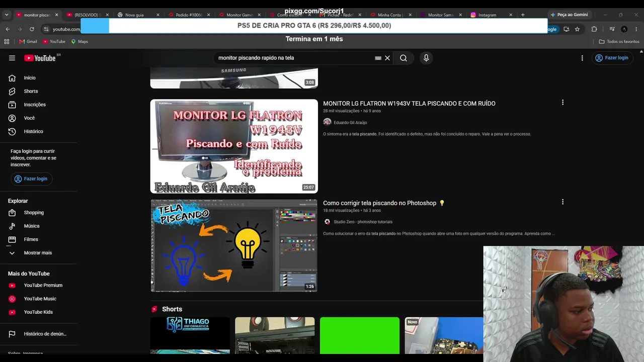Open the short labeled Novo
This screenshot has width=644, height=362.
click(x=444, y=335)
